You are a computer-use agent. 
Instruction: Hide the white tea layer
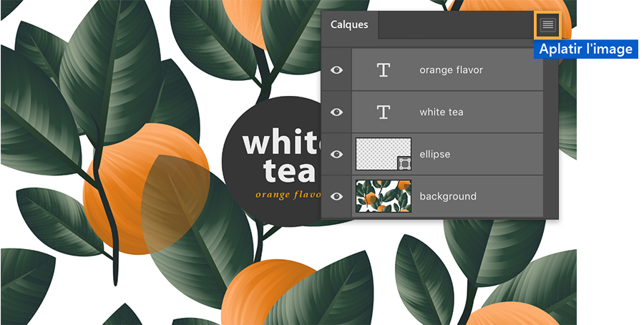pos(336,112)
